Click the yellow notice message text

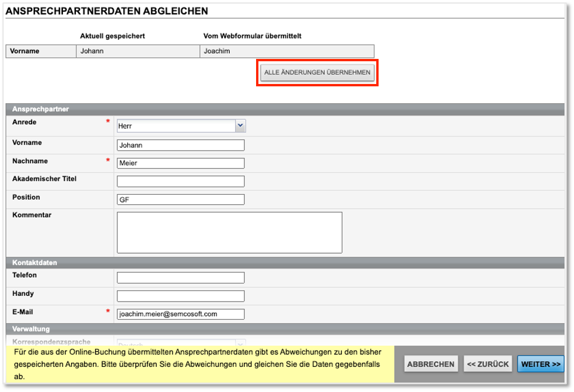[x=198, y=364]
